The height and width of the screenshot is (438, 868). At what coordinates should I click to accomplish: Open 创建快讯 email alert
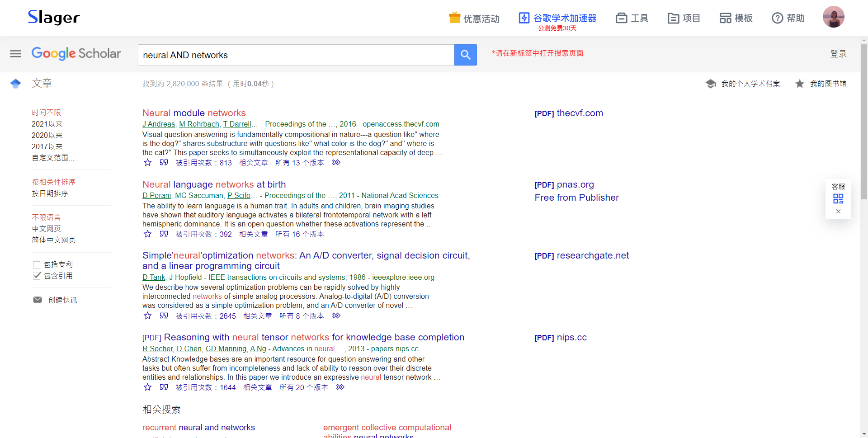62,300
